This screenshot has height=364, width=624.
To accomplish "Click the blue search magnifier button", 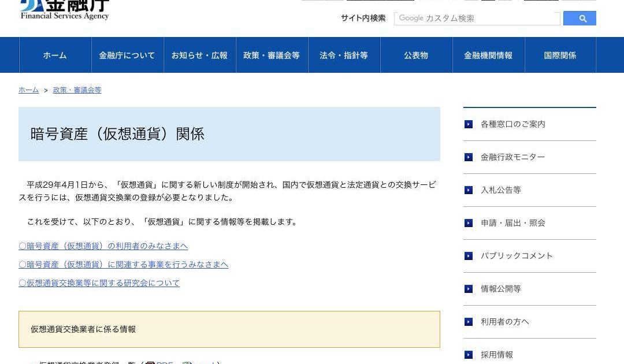I will point(579,18).
